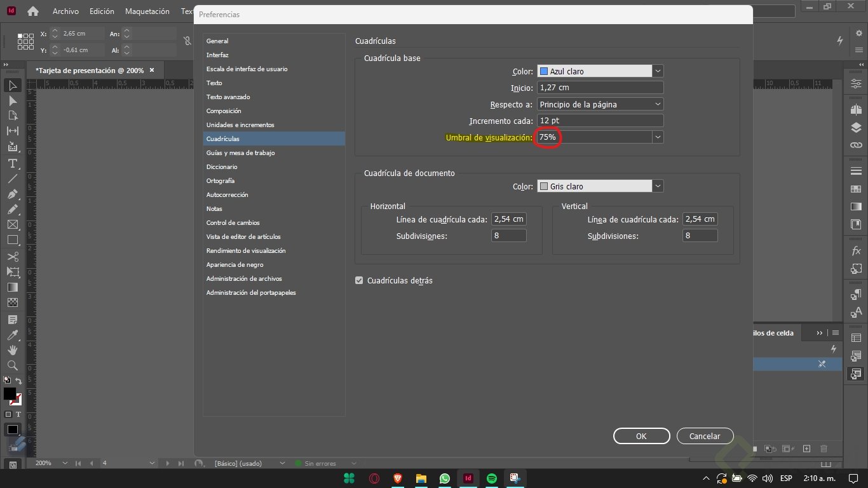Click the Horizontal Subdivisiones field

tap(509, 235)
